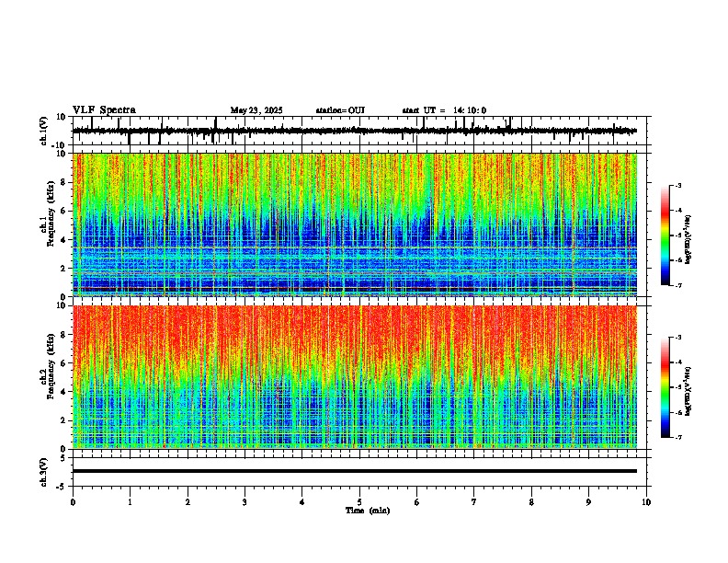Image resolution: width=728 pixels, height=563 pixels.
Task: Click the ch.1 spectrogram color scale bar
Action: (x=665, y=236)
